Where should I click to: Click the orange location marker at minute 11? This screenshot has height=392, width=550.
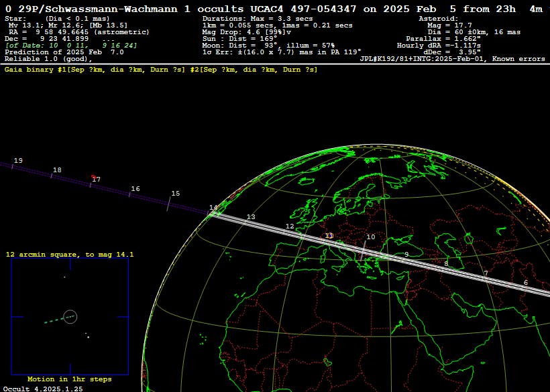[x=329, y=236]
